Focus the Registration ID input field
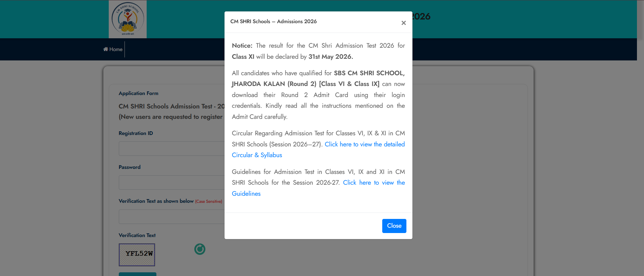This screenshot has width=644, height=276. 172,148
